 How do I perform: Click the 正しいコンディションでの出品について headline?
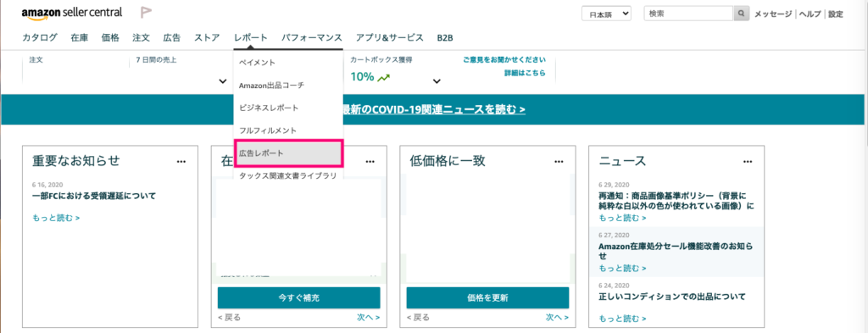pyautogui.click(x=672, y=297)
